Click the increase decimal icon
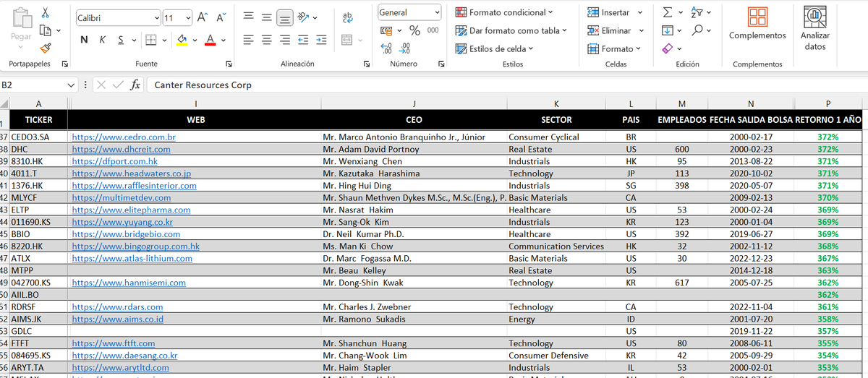This screenshot has width=868, height=378. 386,48
